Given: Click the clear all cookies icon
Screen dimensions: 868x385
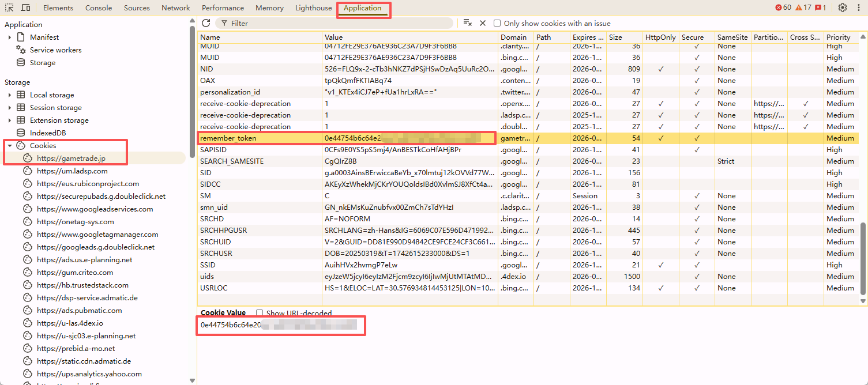Looking at the screenshot, I should click(x=468, y=23).
